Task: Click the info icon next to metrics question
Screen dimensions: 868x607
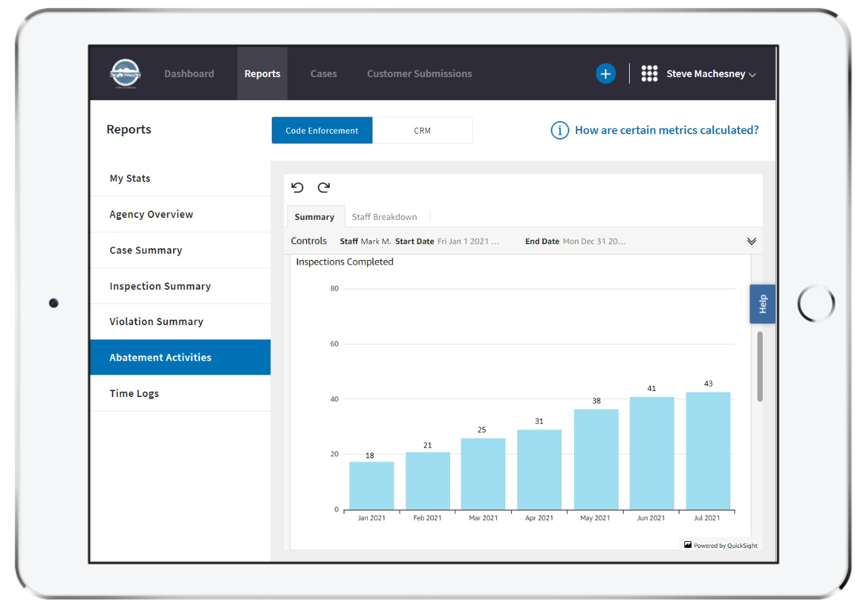Action: click(559, 130)
